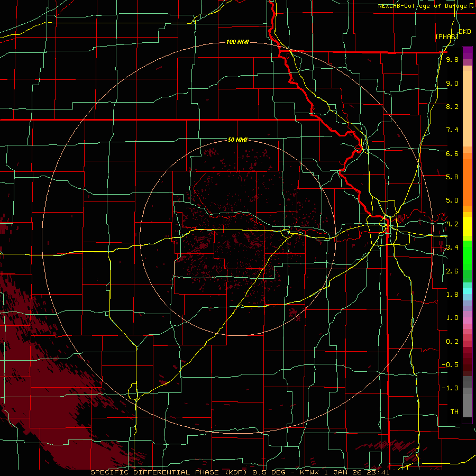The image size is (476, 476).
Task: Click the light peach swatch on color bar
Action: click(x=467, y=109)
